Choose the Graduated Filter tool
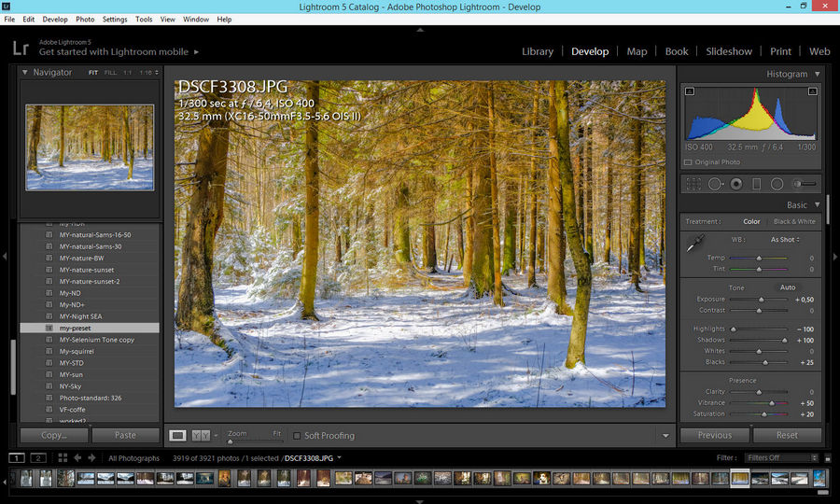The height and width of the screenshot is (504, 840). tap(757, 185)
